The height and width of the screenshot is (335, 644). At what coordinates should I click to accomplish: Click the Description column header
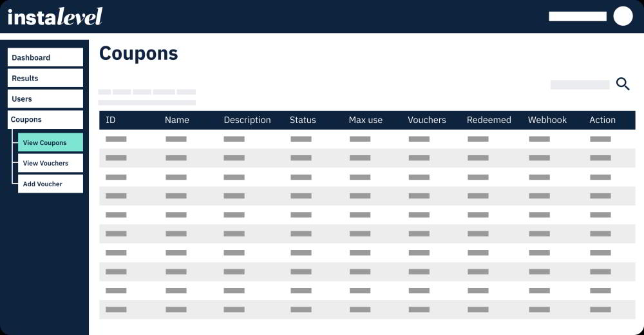click(247, 120)
